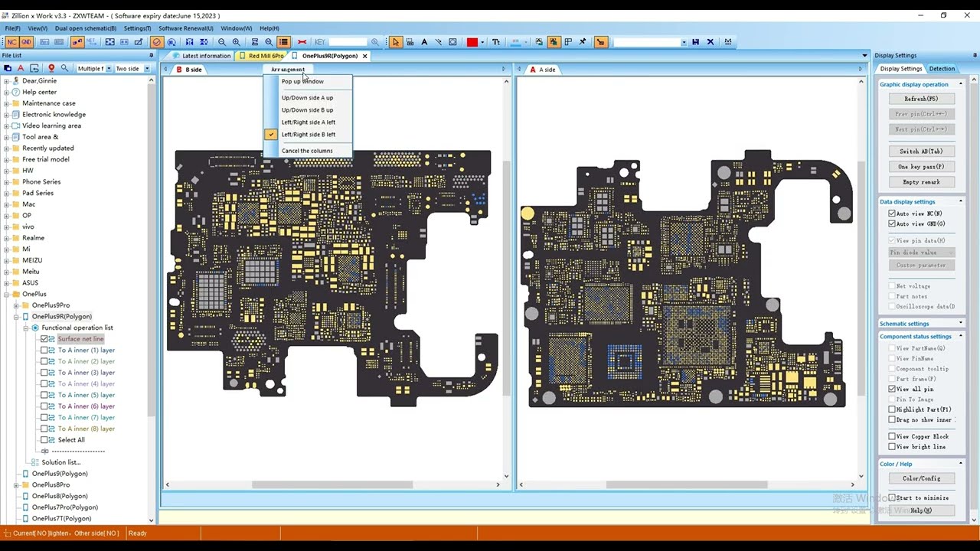Open the Settings(T) menu
980x551 pixels.
tap(137, 28)
